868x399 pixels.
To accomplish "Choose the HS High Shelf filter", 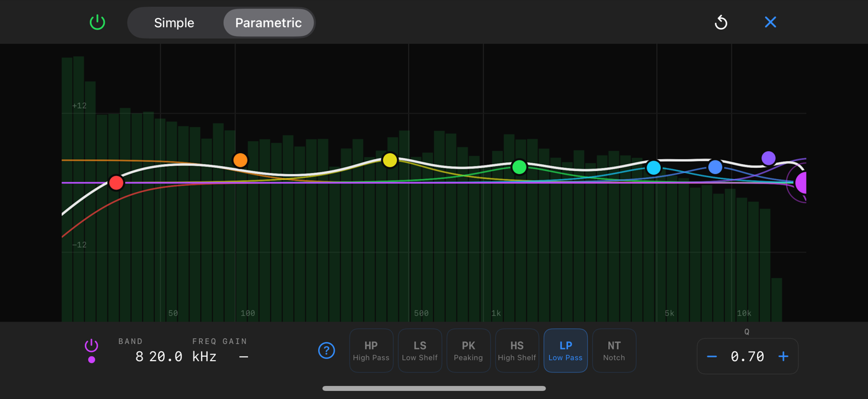I will point(516,351).
